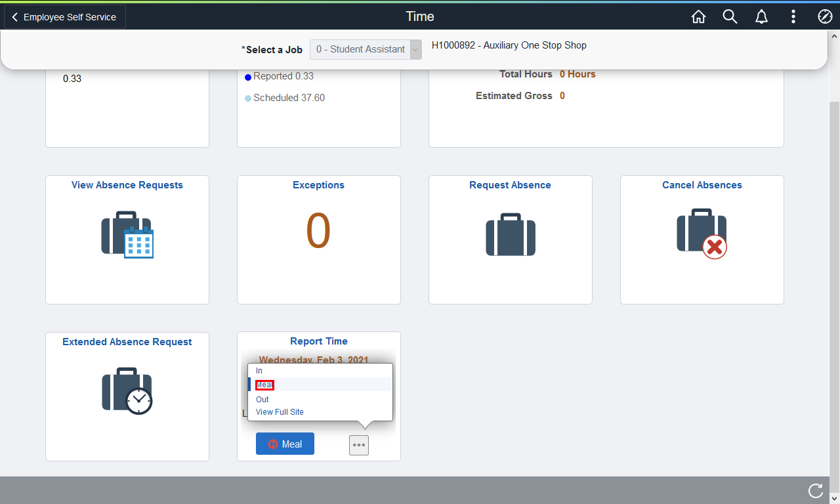Open the Exceptions tile title
The width and height of the screenshot is (840, 504).
tap(318, 185)
